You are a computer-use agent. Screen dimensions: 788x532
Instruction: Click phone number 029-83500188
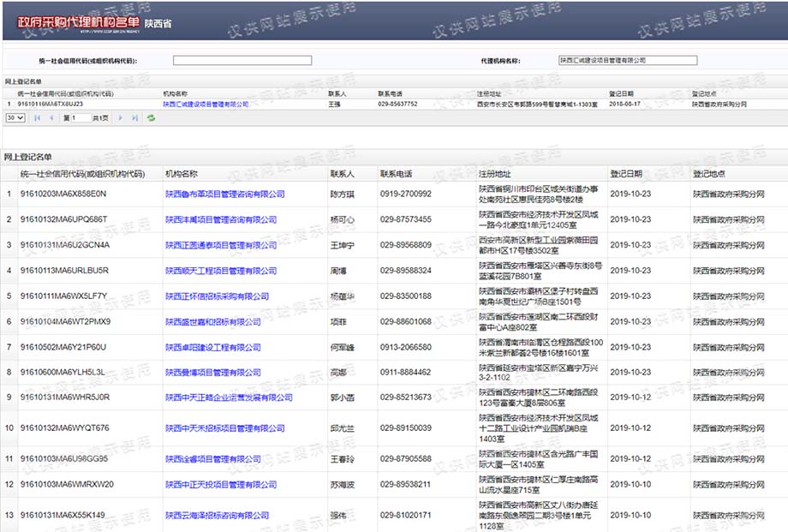tap(405, 296)
